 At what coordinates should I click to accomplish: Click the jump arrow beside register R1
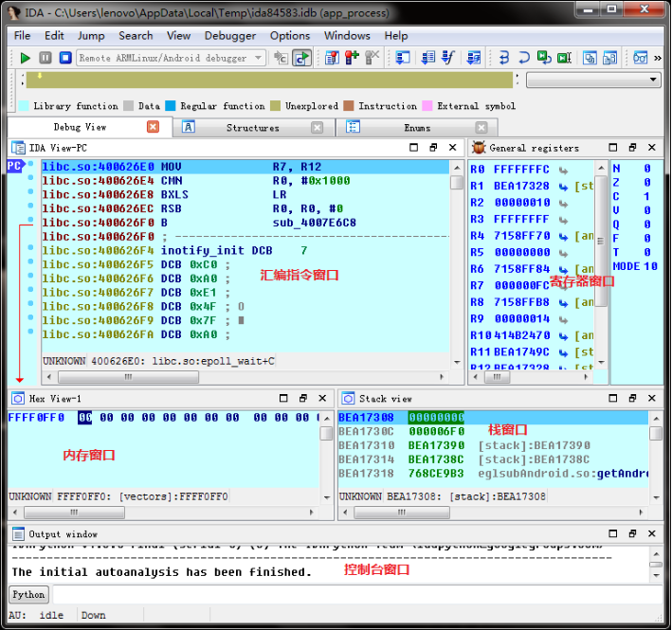(x=562, y=187)
